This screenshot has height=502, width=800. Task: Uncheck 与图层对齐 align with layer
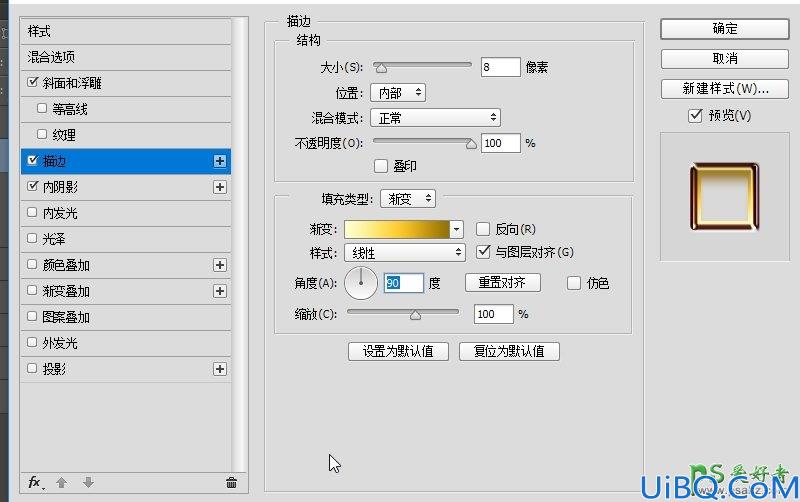[x=483, y=252]
